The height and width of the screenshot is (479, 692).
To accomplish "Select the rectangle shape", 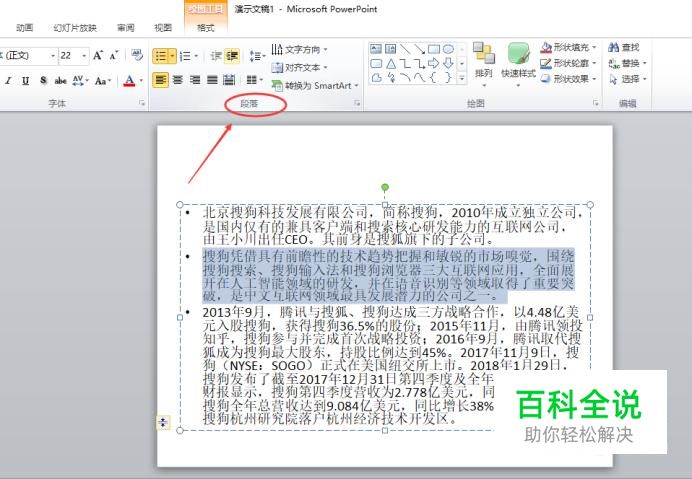I will click(x=434, y=49).
